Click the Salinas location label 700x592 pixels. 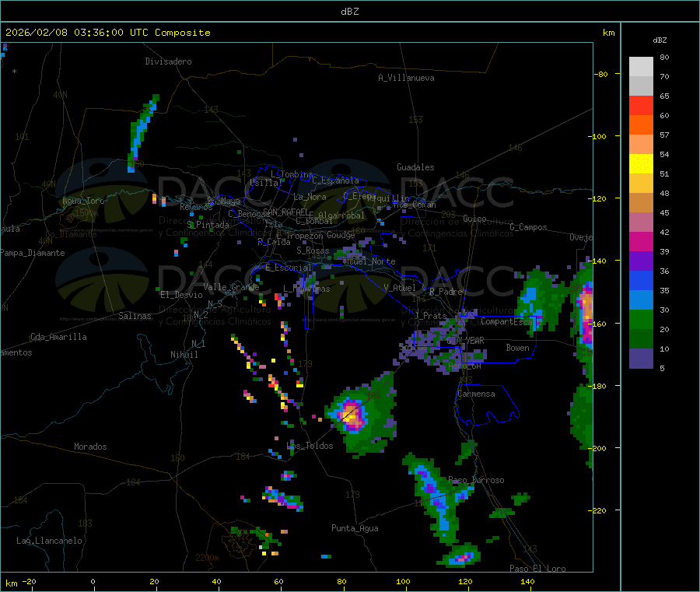(x=135, y=316)
